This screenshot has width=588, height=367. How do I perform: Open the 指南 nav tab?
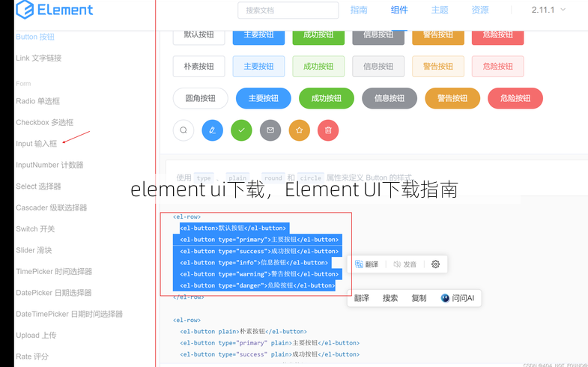click(x=359, y=10)
